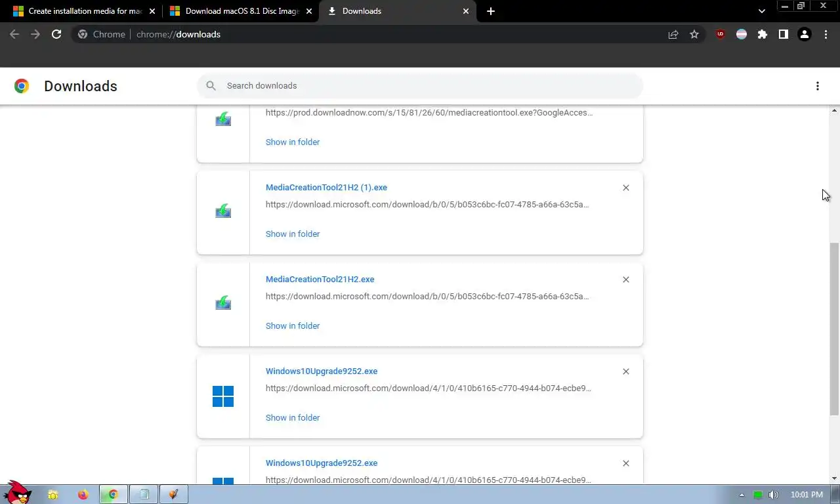The width and height of the screenshot is (840, 504).
Task: Remove MediaCreationTool21H2 (1).exe from list
Action: tap(626, 188)
